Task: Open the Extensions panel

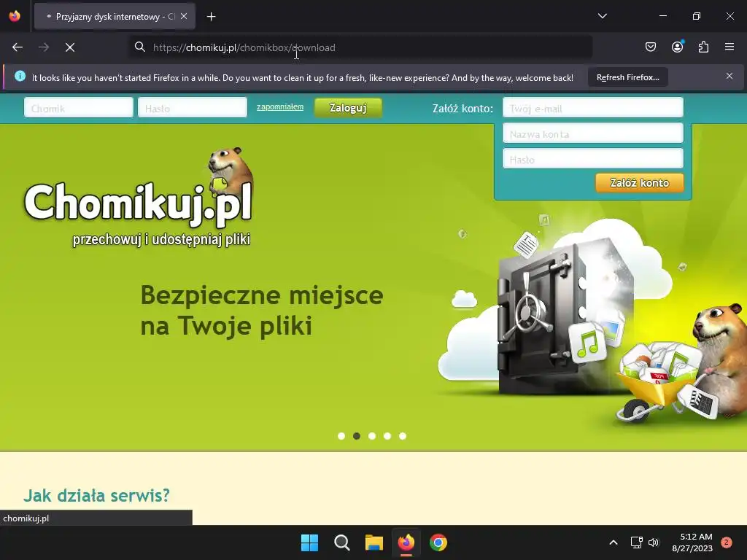Action: click(x=703, y=47)
